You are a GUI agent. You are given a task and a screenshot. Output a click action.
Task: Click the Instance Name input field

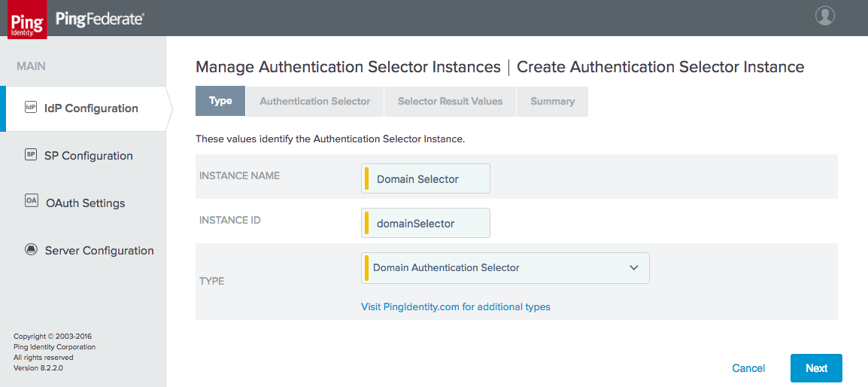coord(425,178)
